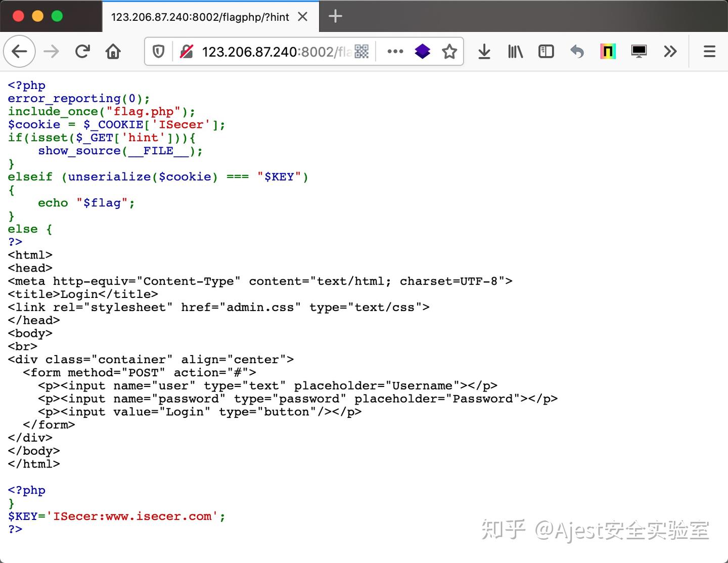
Task: Reload the current page
Action: [x=82, y=51]
